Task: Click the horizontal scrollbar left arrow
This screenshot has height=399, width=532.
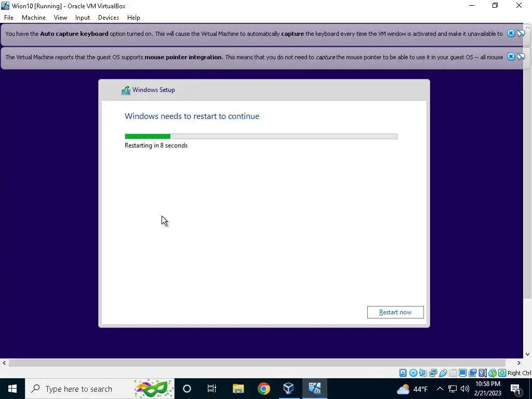Action: pos(4,363)
